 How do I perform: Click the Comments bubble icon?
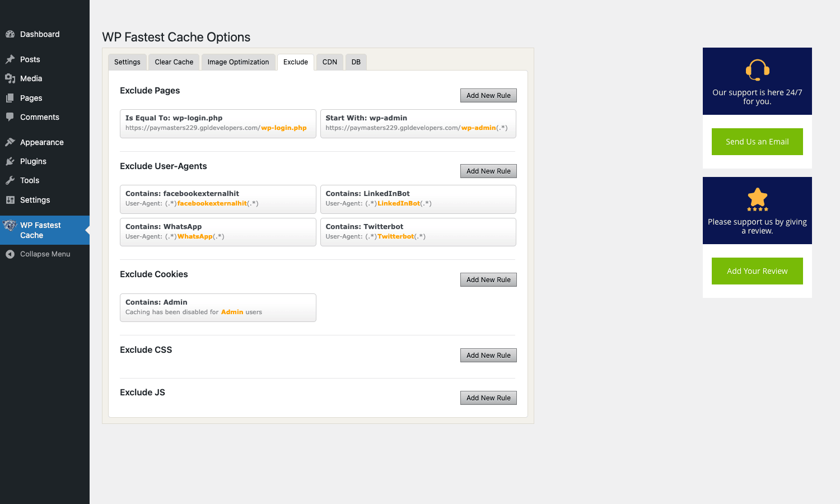coord(10,117)
